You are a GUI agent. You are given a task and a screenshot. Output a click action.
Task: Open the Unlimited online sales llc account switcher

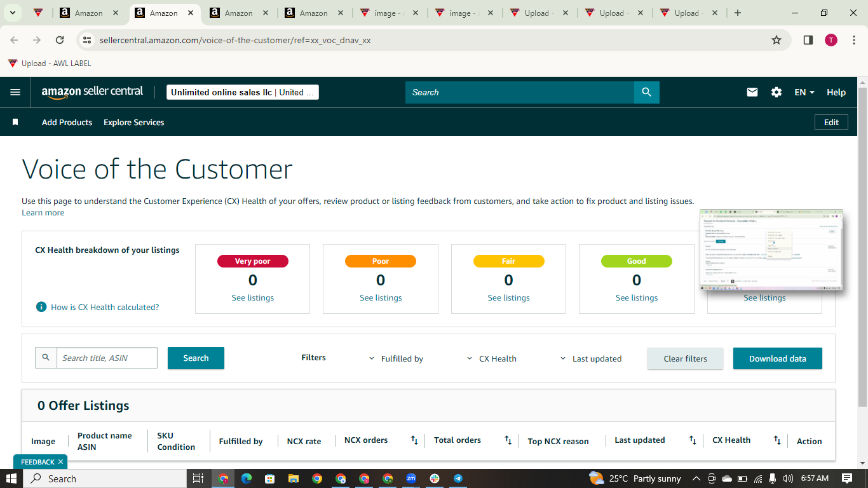(x=243, y=92)
